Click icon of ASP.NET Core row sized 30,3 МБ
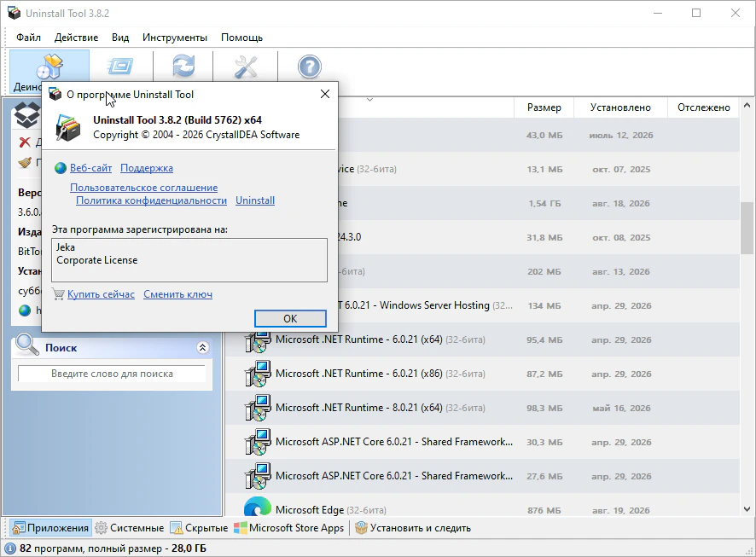Image resolution: width=756 pixels, height=557 pixels. click(258, 443)
